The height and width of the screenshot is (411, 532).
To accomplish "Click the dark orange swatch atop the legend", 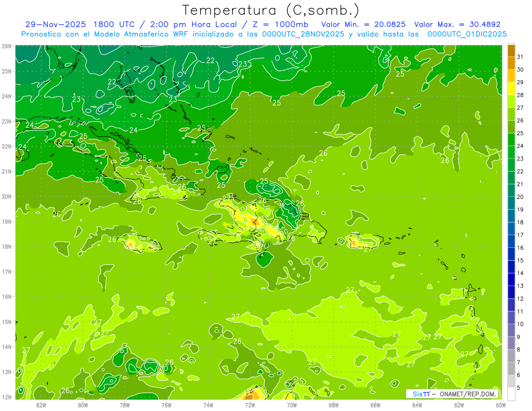I will (x=511, y=51).
